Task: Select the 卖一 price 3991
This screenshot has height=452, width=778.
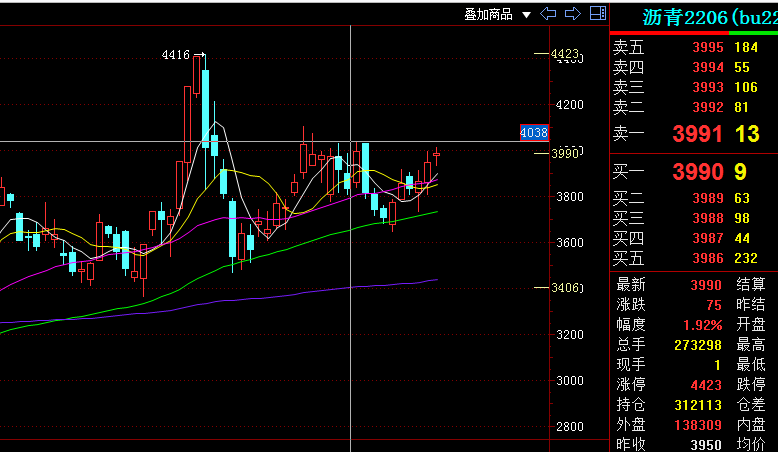Action: tap(697, 134)
